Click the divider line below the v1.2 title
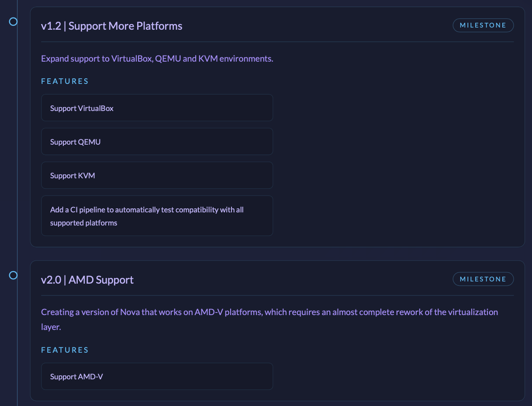 (x=277, y=42)
